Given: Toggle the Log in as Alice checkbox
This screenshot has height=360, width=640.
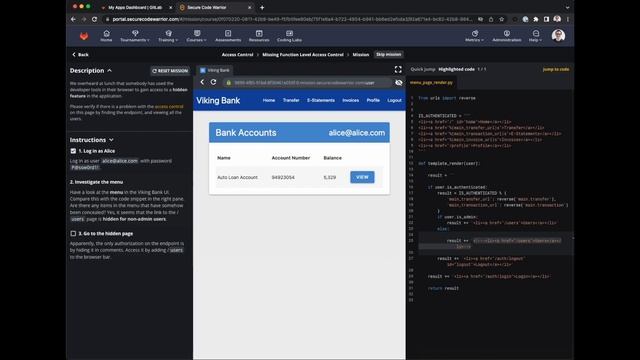Looking at the screenshot, I should click(73, 151).
